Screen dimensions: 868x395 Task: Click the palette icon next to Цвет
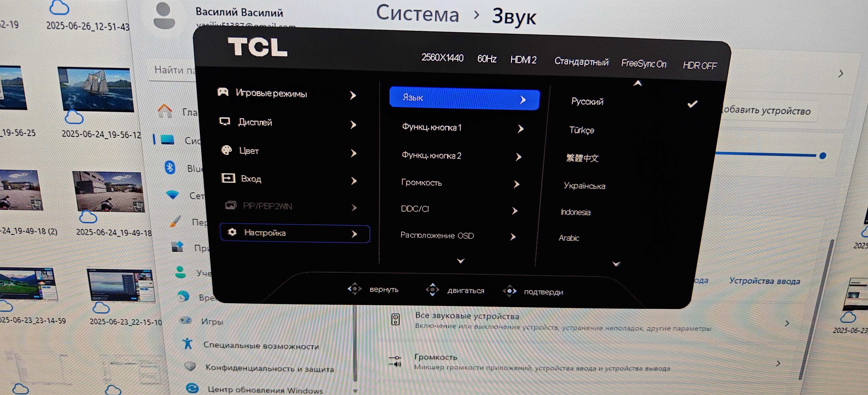[227, 150]
